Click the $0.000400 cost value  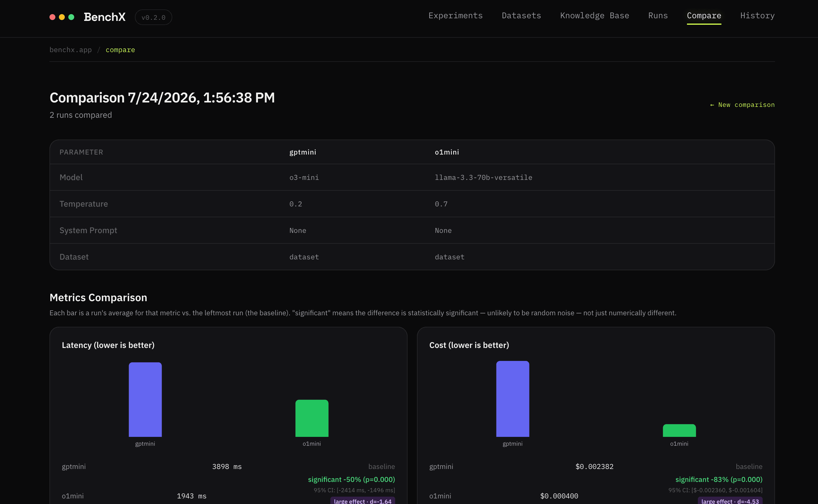[x=559, y=496]
